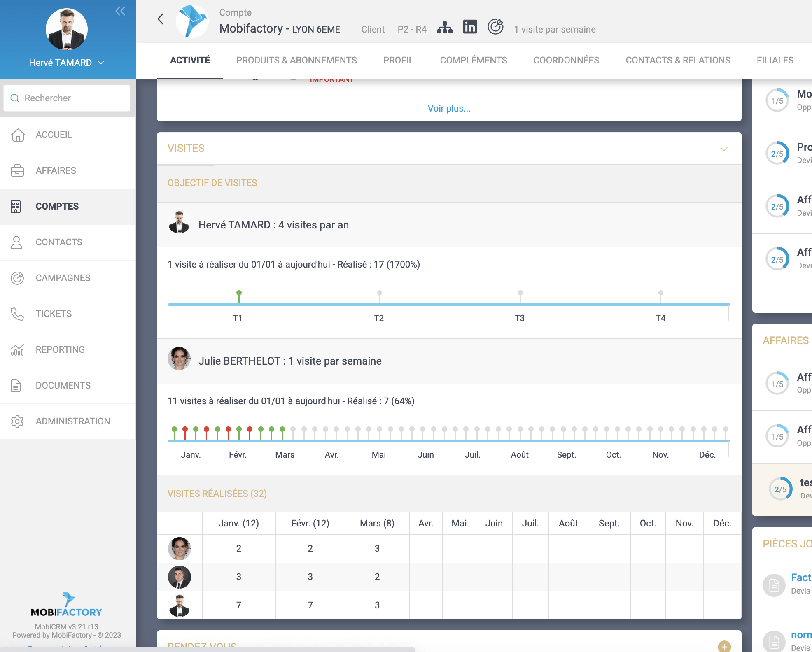812x652 pixels.
Task: Click the 2/5 progress circle for tes affaire
Action: pos(780,489)
